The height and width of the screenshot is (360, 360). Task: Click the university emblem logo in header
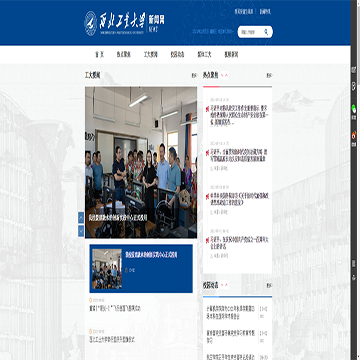pos(90,23)
